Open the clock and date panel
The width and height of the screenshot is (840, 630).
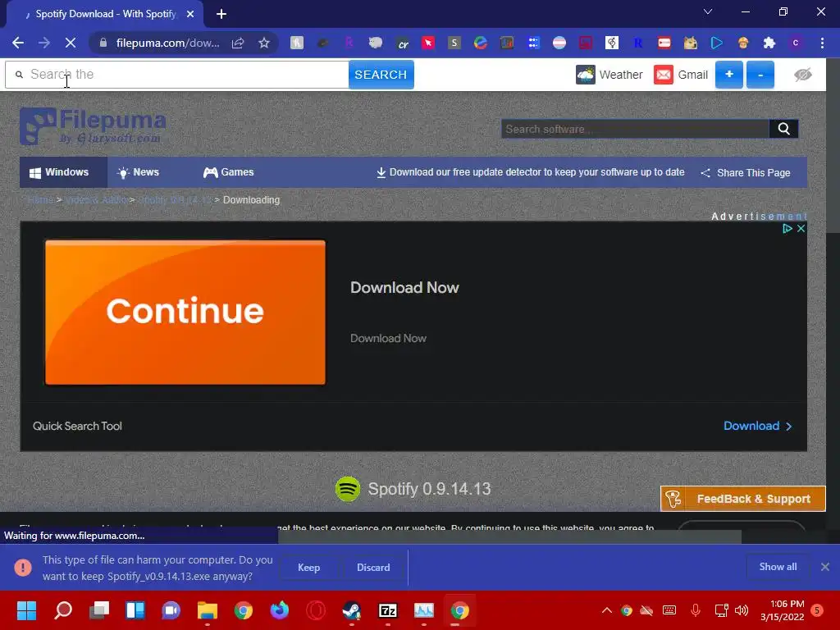click(x=782, y=610)
